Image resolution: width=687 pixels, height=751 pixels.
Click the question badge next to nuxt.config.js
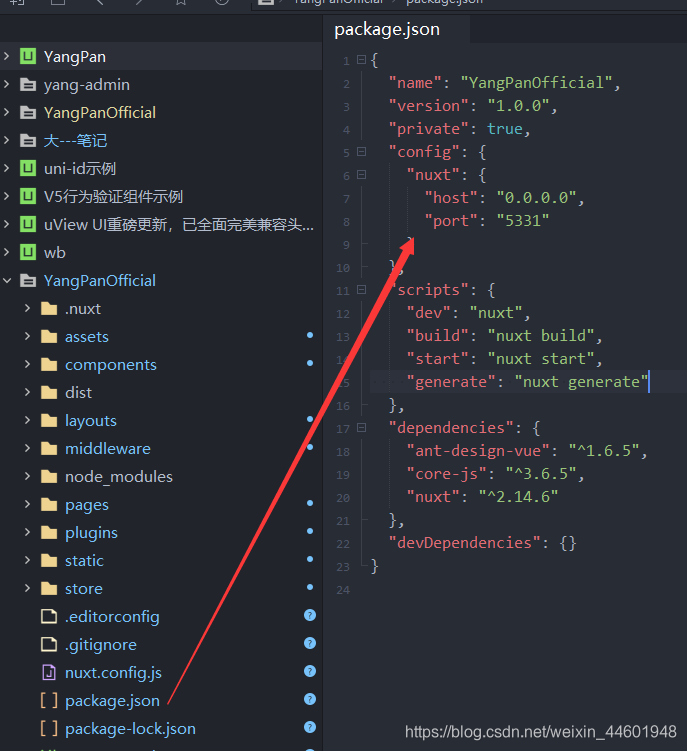[310, 671]
